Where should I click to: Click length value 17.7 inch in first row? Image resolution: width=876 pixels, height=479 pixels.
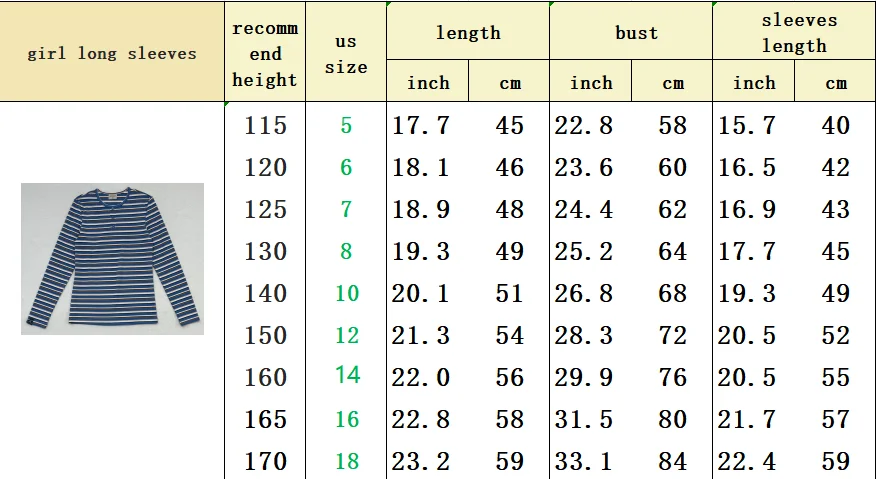421,125
